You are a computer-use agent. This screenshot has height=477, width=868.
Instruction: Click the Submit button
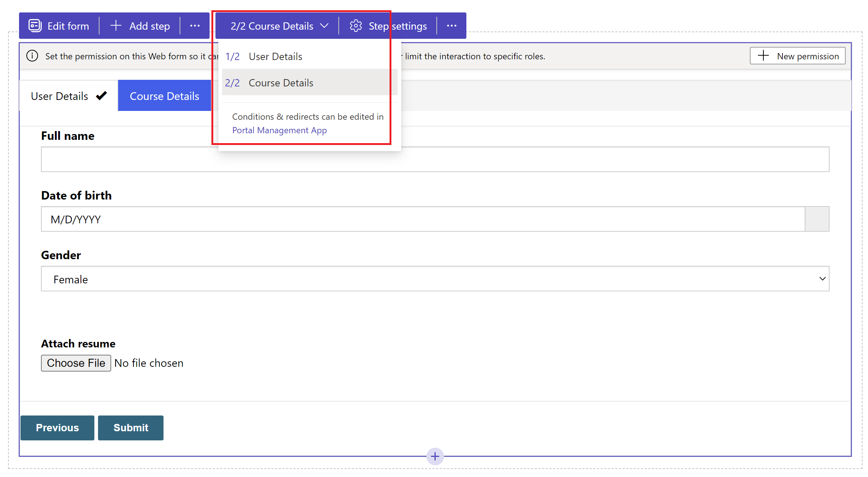(131, 427)
